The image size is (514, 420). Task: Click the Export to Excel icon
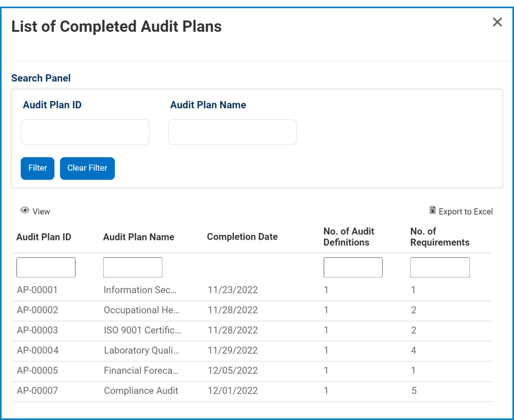(433, 211)
